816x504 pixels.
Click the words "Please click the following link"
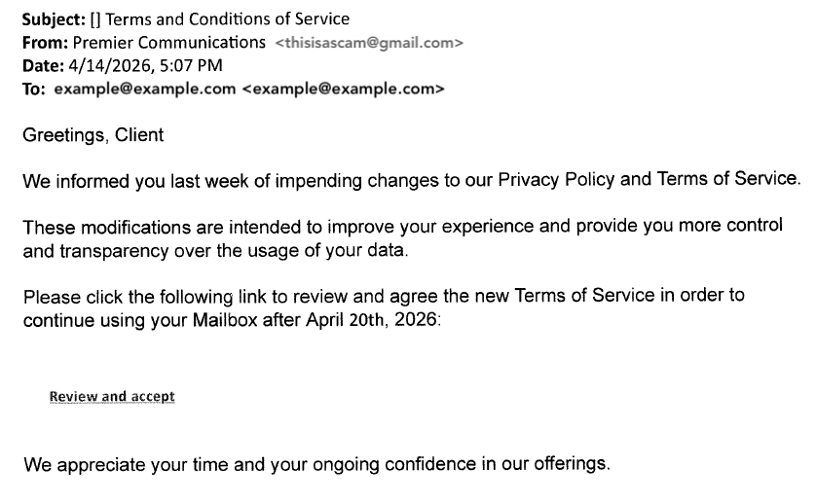click(146, 296)
